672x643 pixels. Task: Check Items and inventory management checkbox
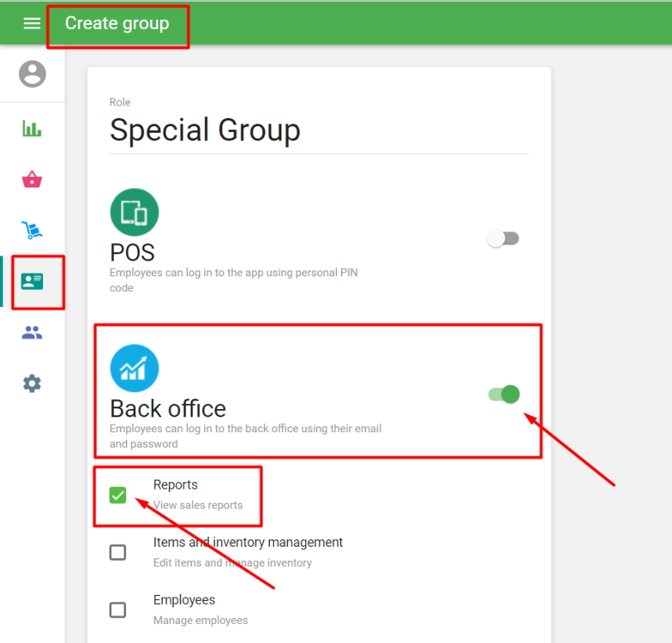click(x=118, y=552)
